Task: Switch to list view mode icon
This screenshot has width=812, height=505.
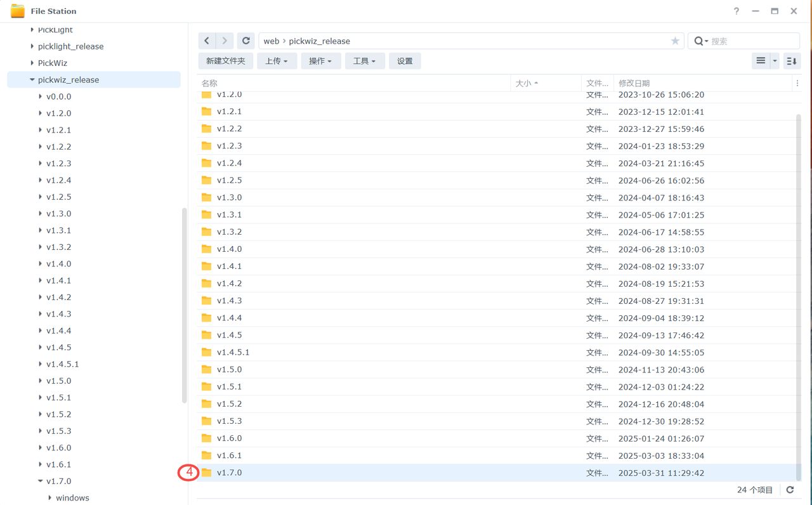Action: click(x=761, y=61)
